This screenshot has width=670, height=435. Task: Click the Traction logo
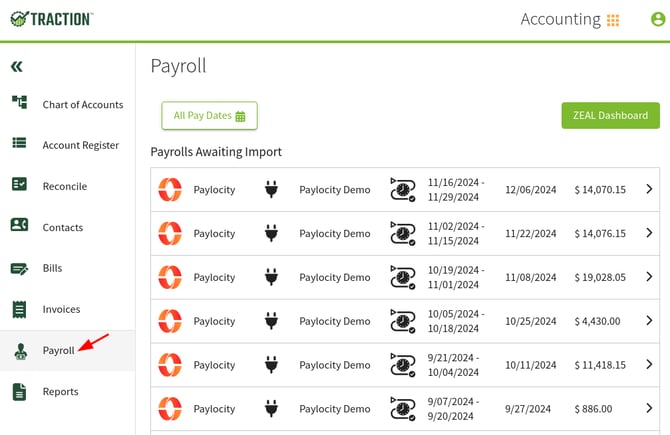(x=51, y=19)
